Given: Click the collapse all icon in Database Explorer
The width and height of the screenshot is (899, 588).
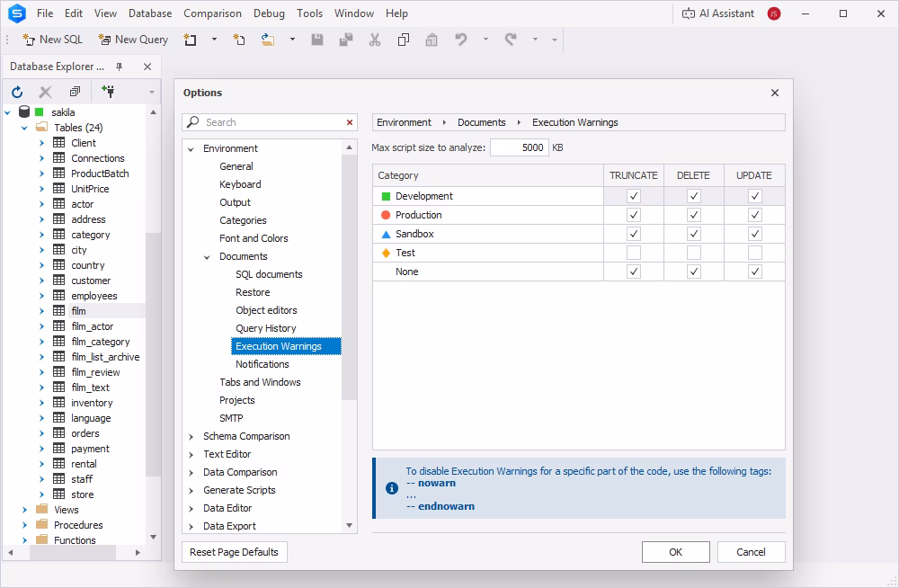Looking at the screenshot, I should 75,91.
